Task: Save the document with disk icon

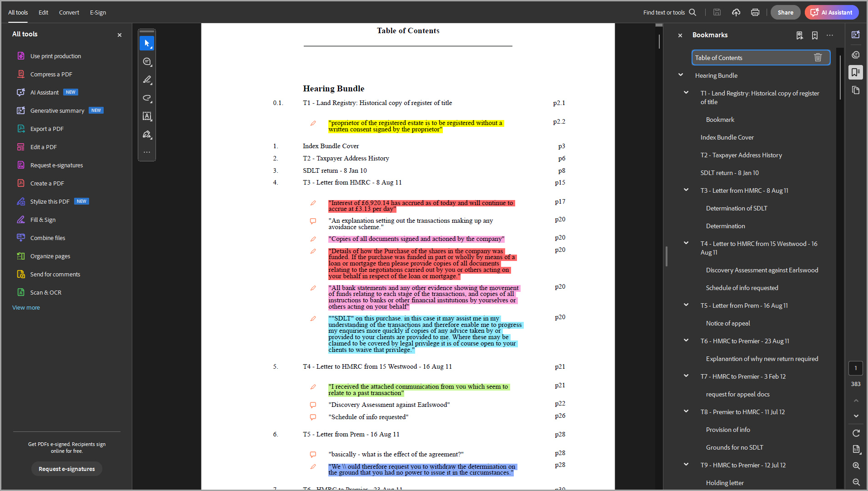Action: point(717,12)
